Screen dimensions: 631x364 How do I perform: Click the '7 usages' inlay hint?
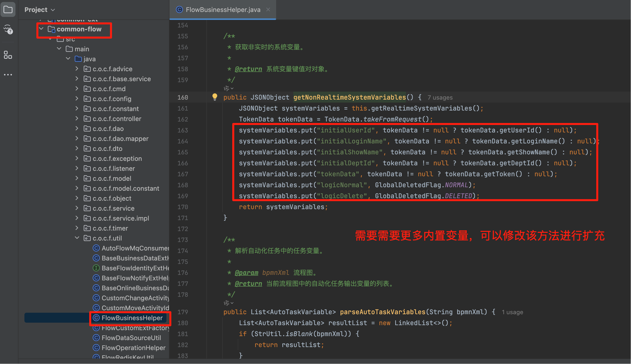click(440, 98)
